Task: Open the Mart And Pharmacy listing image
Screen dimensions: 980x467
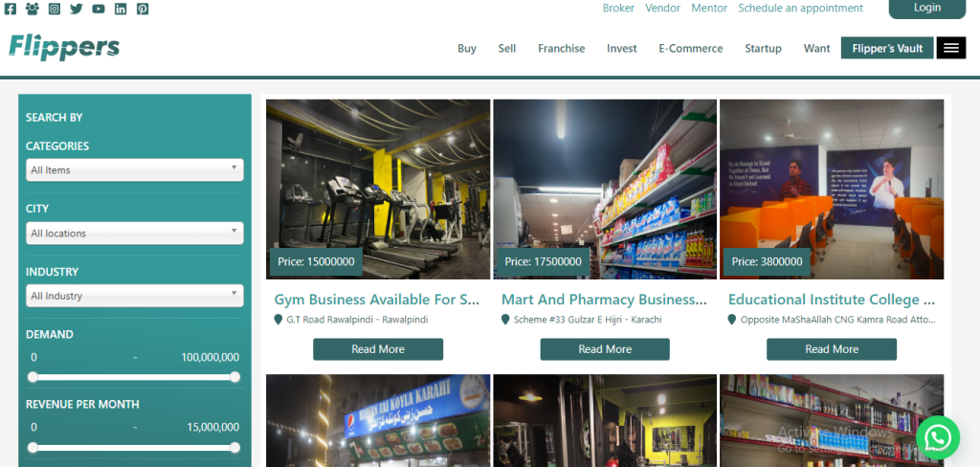Action: click(x=605, y=189)
